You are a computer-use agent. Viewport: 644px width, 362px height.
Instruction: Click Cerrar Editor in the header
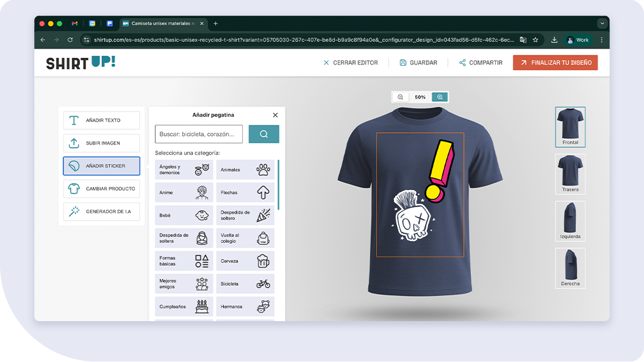tap(351, 63)
